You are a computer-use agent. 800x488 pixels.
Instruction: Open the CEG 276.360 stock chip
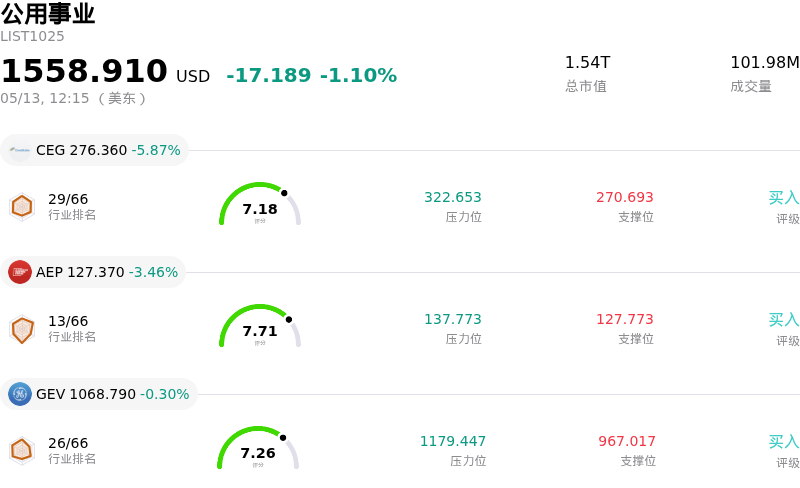(94, 150)
